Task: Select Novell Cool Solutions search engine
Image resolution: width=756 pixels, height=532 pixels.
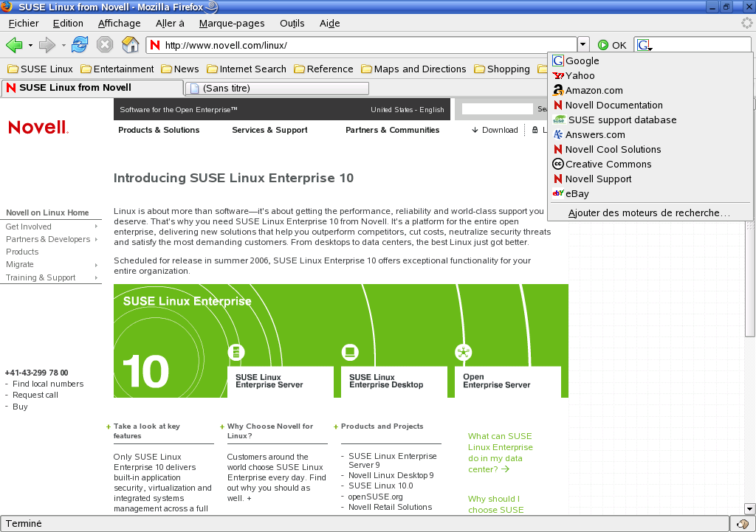Action: (x=650, y=149)
